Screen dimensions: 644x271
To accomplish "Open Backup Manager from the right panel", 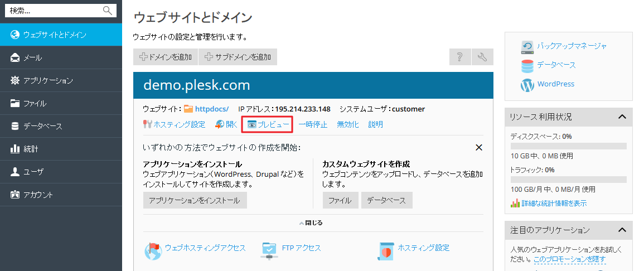I will coord(572,46).
